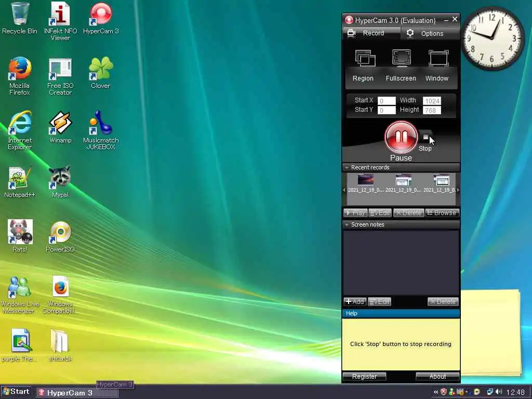Image resolution: width=532 pixels, height=399 pixels.
Task: Open the Start menu
Action: coord(16,392)
